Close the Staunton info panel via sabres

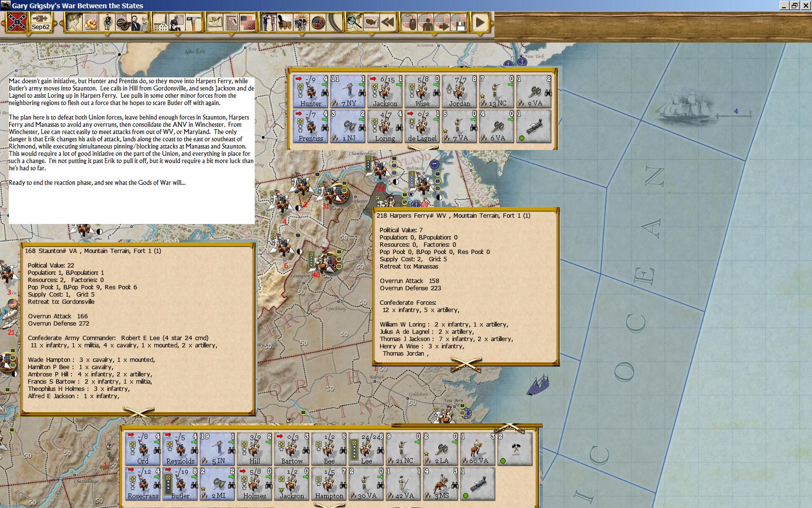click(x=139, y=412)
